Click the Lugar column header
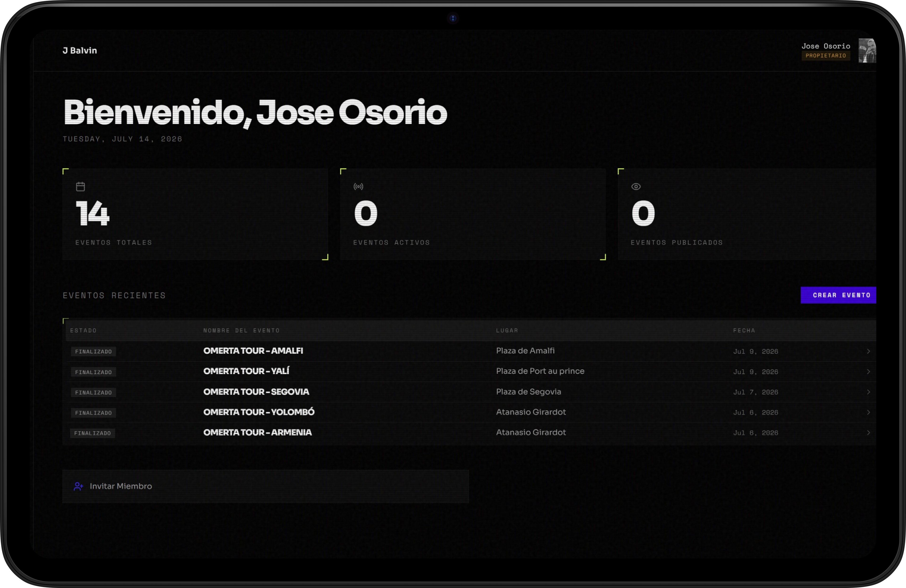Image resolution: width=906 pixels, height=588 pixels. 507,331
